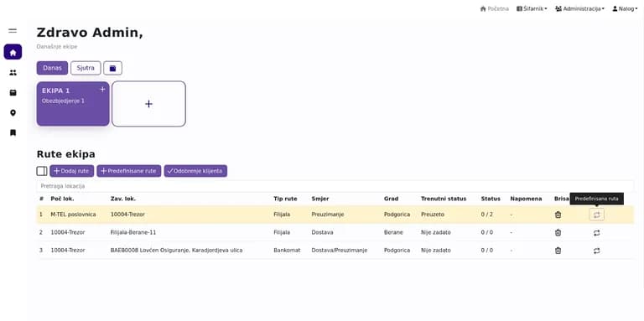The width and height of the screenshot is (644, 321).
Task: Click the Zav. lok. column header
Action: tap(123, 199)
